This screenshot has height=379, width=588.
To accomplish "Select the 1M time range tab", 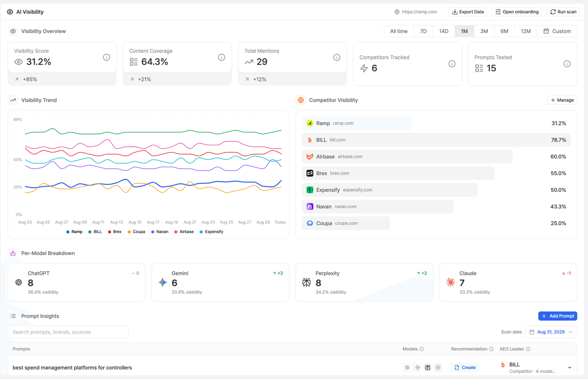I will point(465,31).
